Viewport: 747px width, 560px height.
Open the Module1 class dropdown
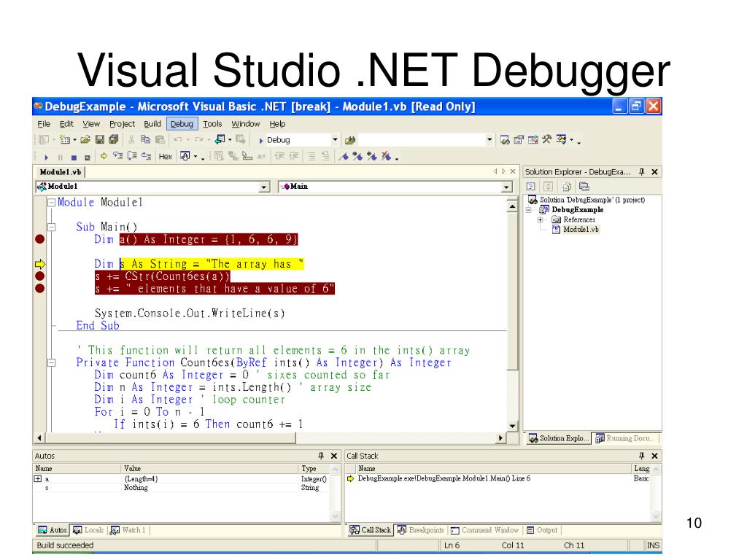pyautogui.click(x=264, y=187)
